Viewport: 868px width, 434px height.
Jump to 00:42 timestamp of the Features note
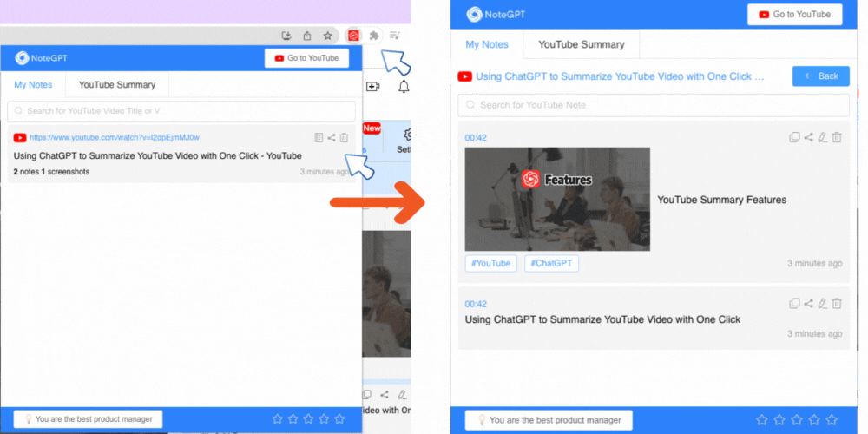476,138
